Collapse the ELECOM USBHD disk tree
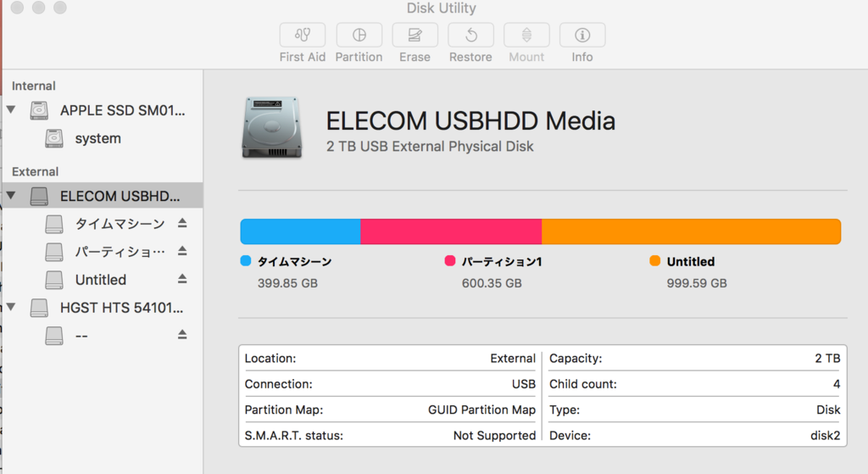The height and width of the screenshot is (474, 868). (11, 196)
